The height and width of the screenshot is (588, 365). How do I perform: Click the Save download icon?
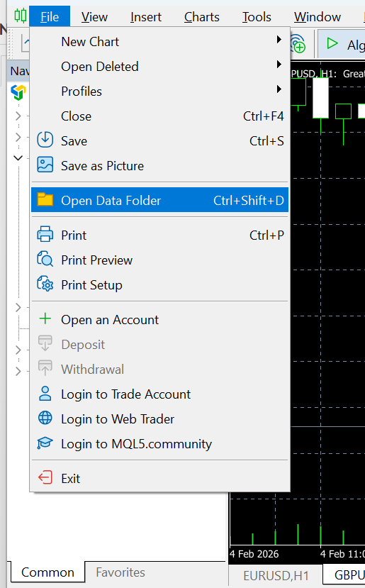click(45, 140)
